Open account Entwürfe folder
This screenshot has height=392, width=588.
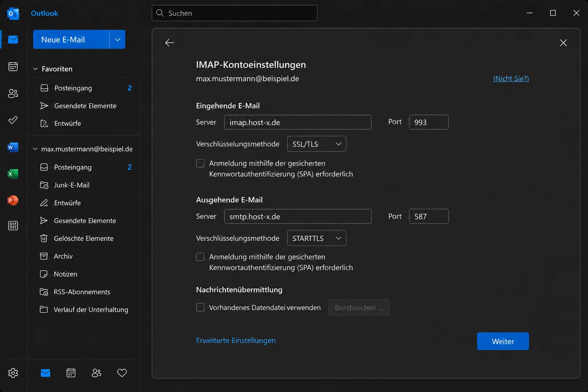tap(84, 203)
